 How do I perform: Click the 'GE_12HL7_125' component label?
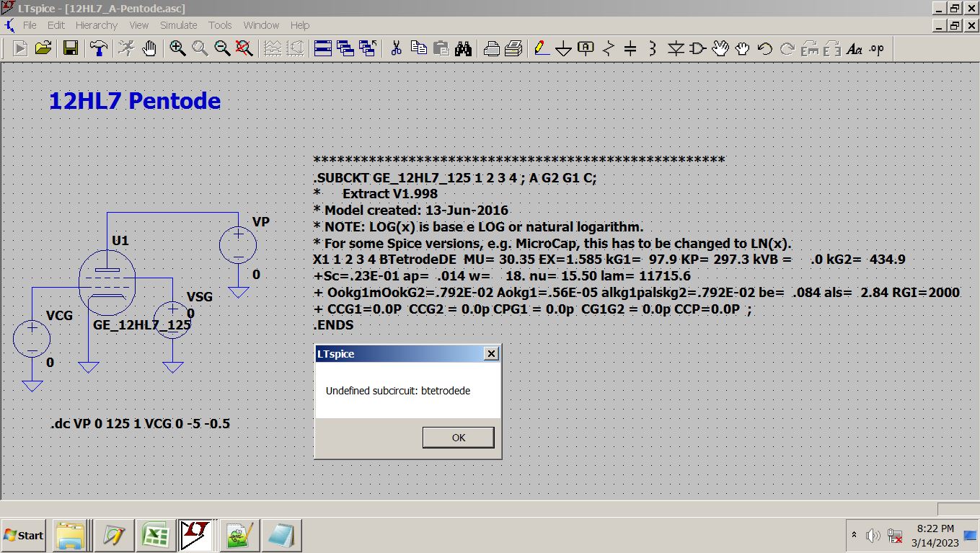pyautogui.click(x=142, y=325)
